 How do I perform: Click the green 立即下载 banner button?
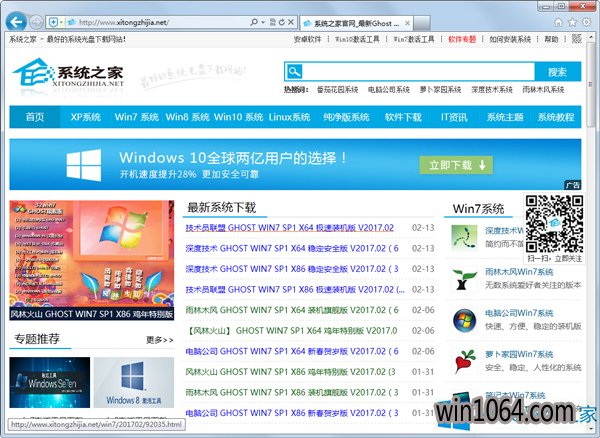[x=456, y=165]
